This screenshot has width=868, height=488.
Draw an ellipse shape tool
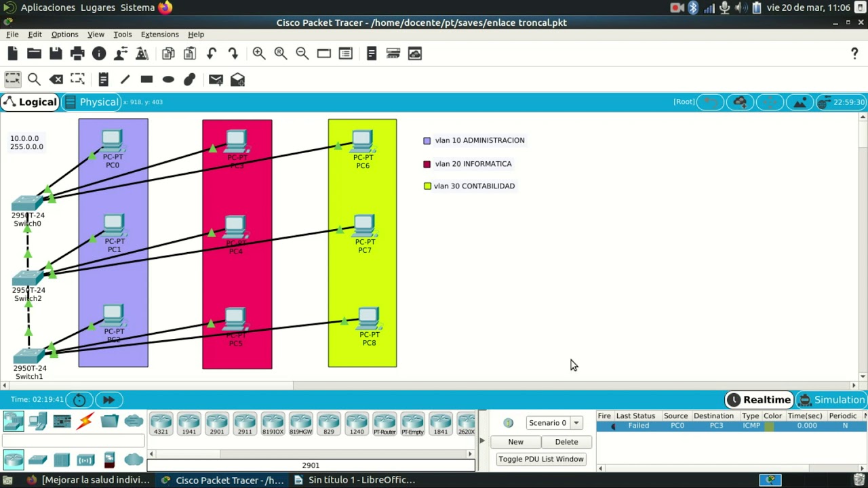pos(168,79)
